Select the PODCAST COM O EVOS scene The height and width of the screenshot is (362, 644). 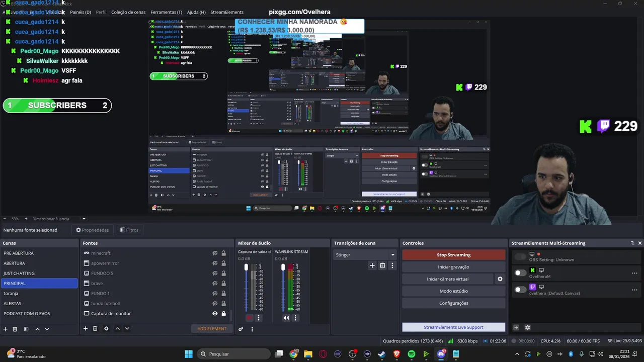[39, 314]
